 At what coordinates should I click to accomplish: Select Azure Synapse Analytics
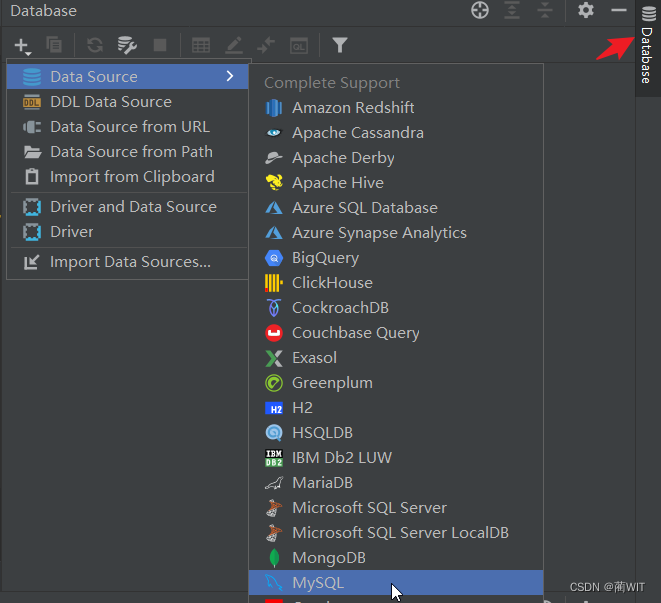(396, 233)
